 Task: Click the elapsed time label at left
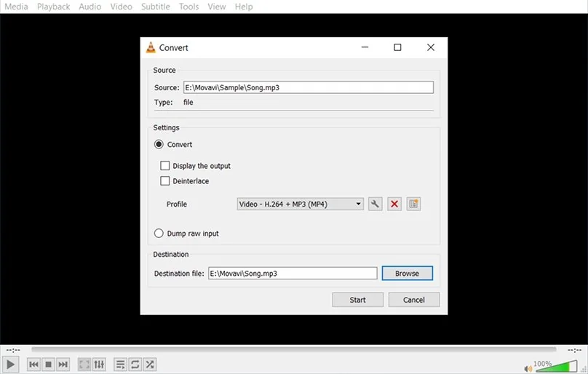point(13,350)
